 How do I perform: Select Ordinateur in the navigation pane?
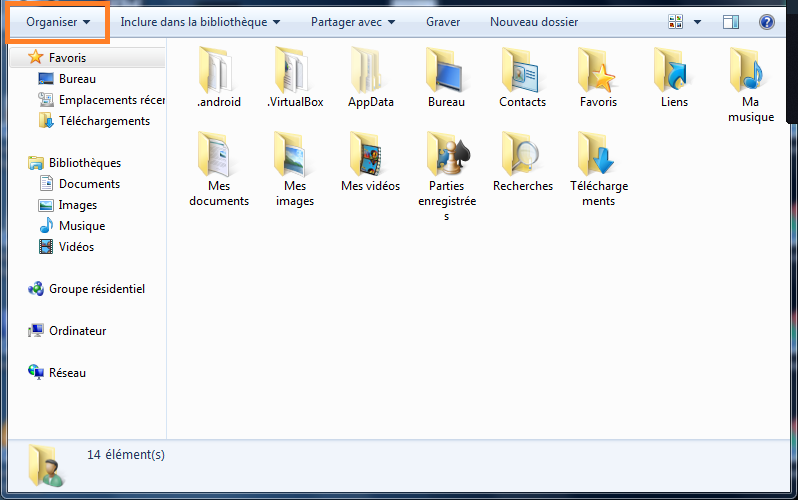click(x=77, y=331)
